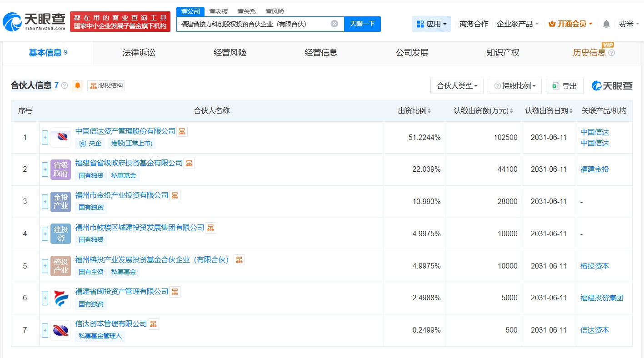Screen dimensions: 644x358
Task: Switch to the 经营信息 tab
Action: click(x=321, y=53)
